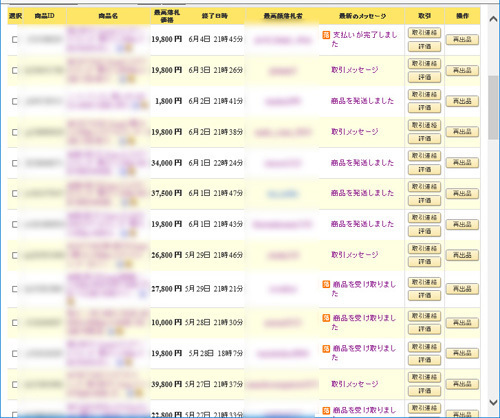Relist the 26,800円 item with 再出品
This screenshot has width=500, height=418.
462,255
